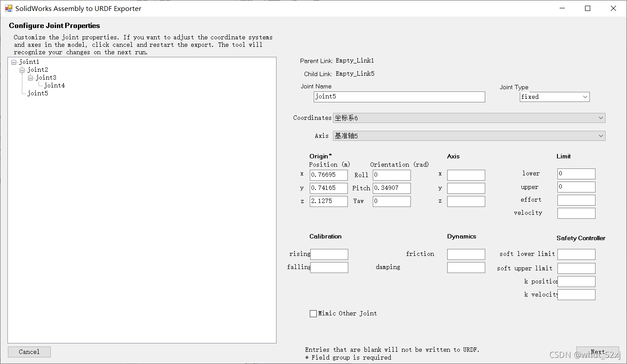The image size is (627, 364).
Task: Click the Limit effort field
Action: (576, 200)
